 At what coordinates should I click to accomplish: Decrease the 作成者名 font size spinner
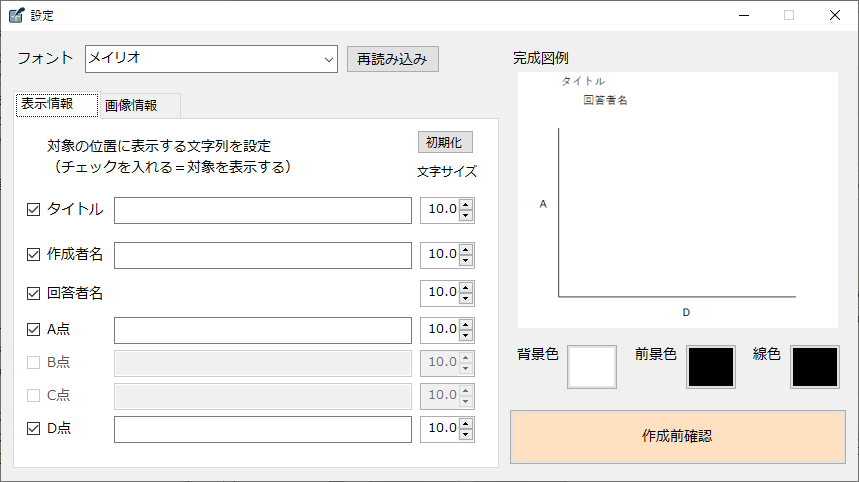point(466,260)
